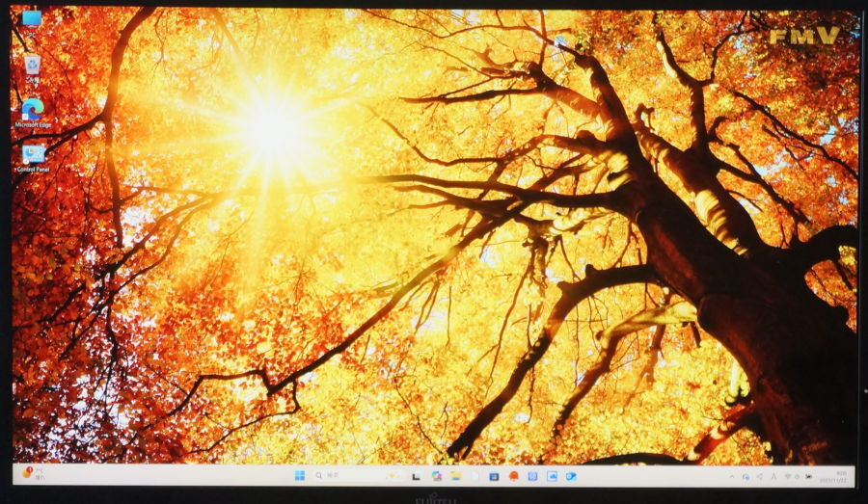Screen dimensions: 868x504
Task: Open the Recycle Bin desktop icon
Action: 32,66
